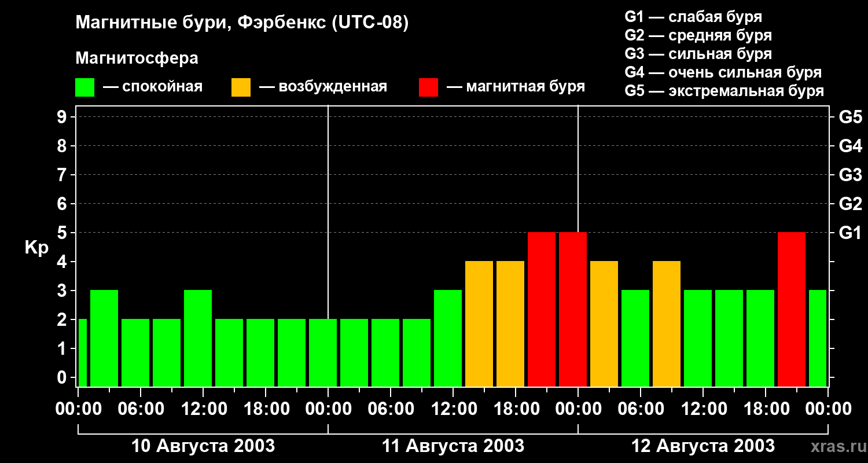Click red bar straddling midnight of 11–12 August
Screen dimensions: 868x463
click(x=573, y=310)
